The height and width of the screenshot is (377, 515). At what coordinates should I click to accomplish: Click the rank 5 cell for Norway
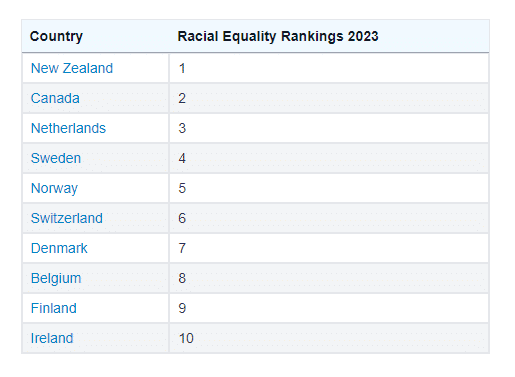click(329, 188)
